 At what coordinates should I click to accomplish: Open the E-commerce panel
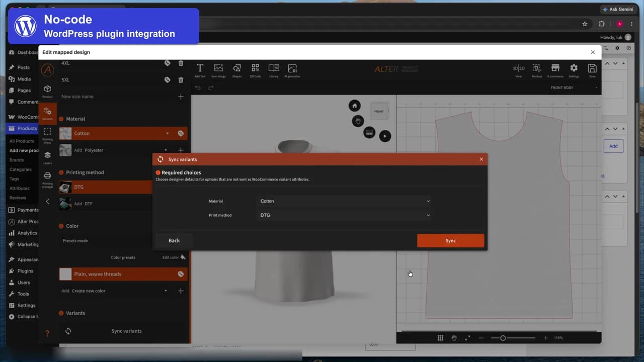tap(555, 70)
